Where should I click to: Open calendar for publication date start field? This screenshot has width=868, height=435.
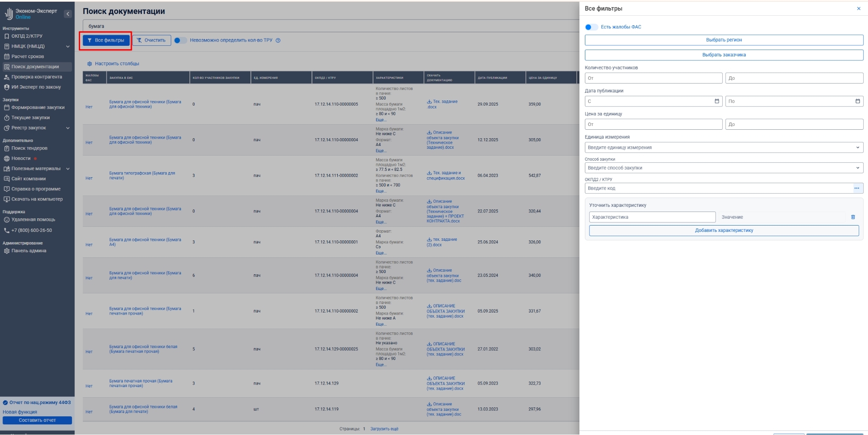coord(717,101)
